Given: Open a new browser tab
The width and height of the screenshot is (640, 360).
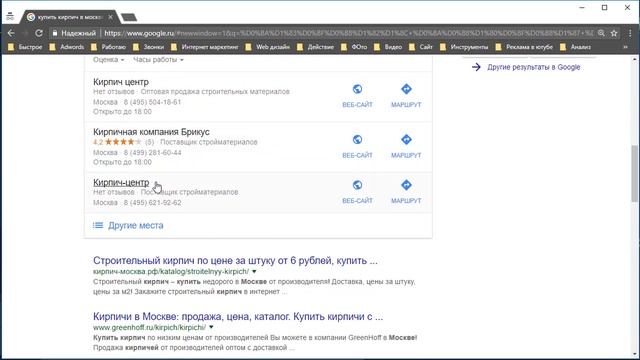Looking at the screenshot, I should click(x=129, y=17).
